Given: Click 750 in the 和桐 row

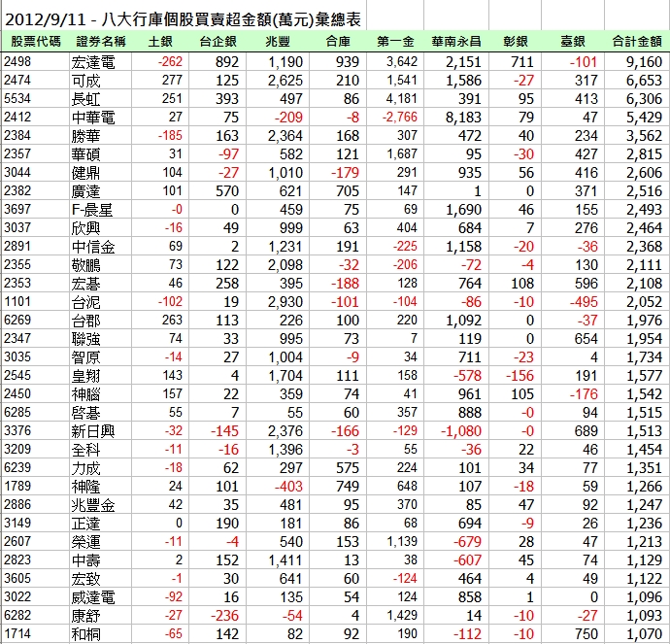Looking at the screenshot, I should pyautogui.click(x=586, y=633).
